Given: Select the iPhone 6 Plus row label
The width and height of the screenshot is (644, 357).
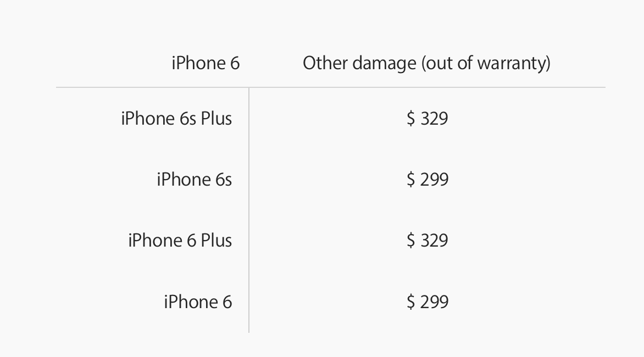Looking at the screenshot, I should coord(180,241).
